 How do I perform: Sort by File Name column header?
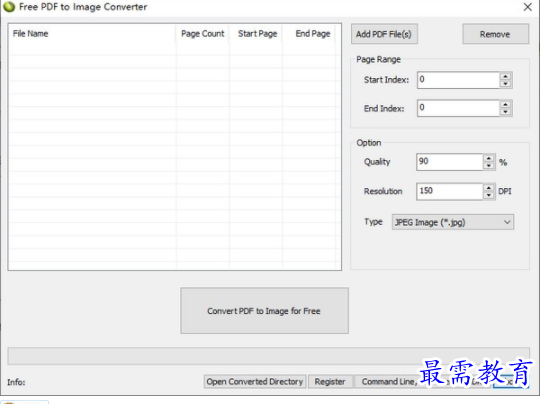[92, 33]
